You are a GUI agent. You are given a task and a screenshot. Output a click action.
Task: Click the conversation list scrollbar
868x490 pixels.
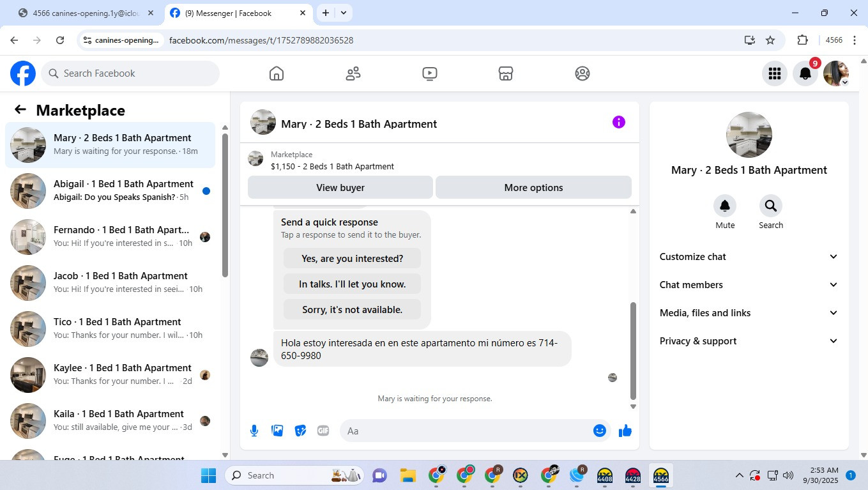pyautogui.click(x=225, y=204)
